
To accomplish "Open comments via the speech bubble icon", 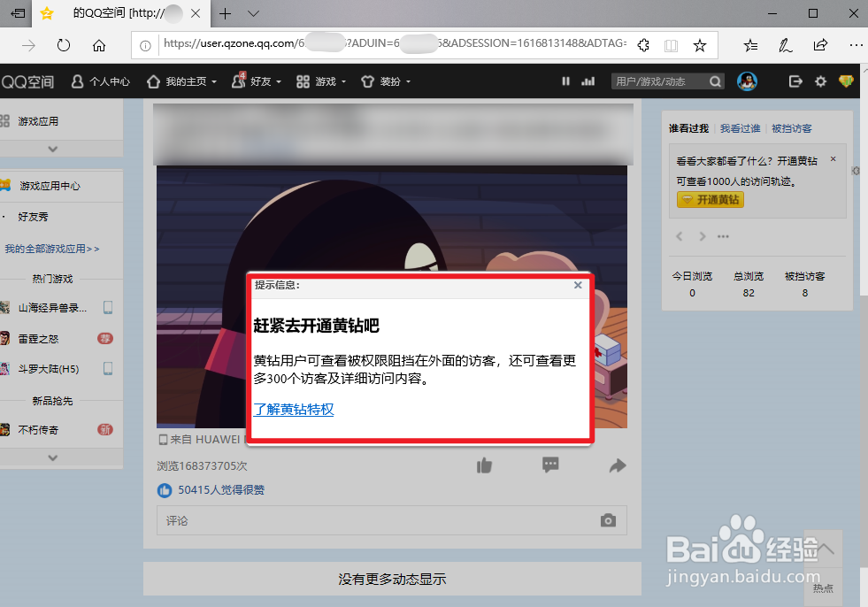I will coord(550,465).
